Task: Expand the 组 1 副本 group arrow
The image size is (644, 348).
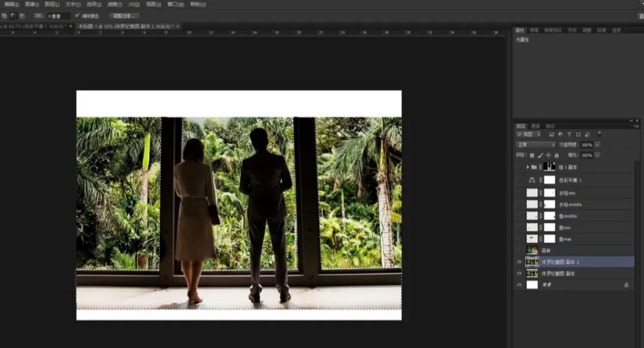Action: (528, 167)
